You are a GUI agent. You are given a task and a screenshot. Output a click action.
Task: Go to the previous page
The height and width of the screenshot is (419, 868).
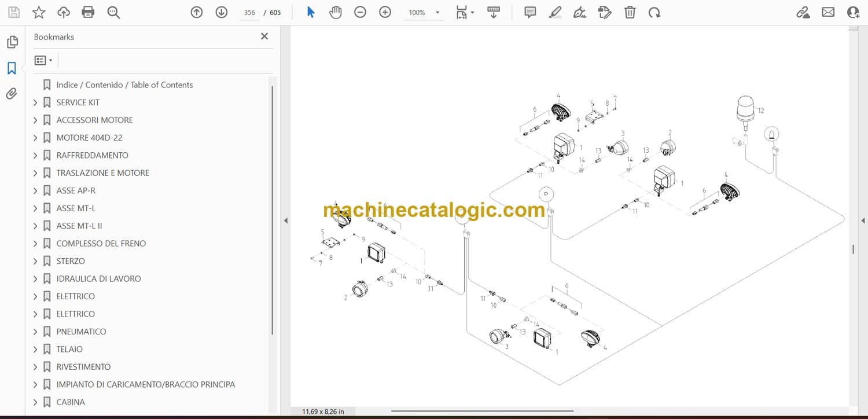(x=197, y=12)
